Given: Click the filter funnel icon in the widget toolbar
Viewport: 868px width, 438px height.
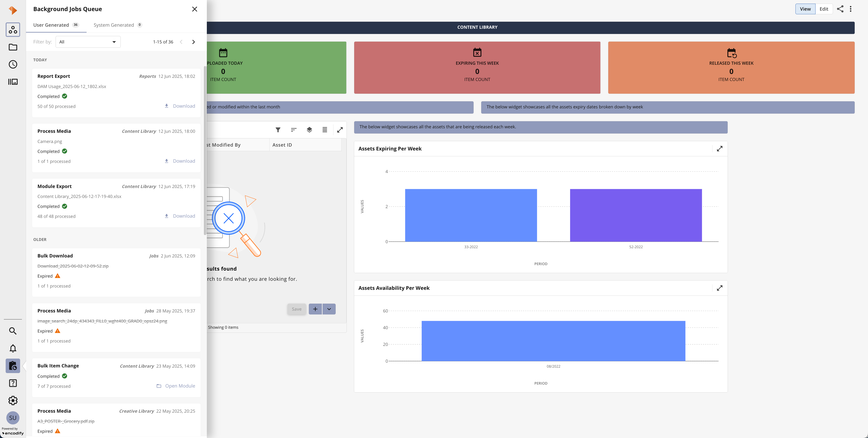Looking at the screenshot, I should (278, 130).
